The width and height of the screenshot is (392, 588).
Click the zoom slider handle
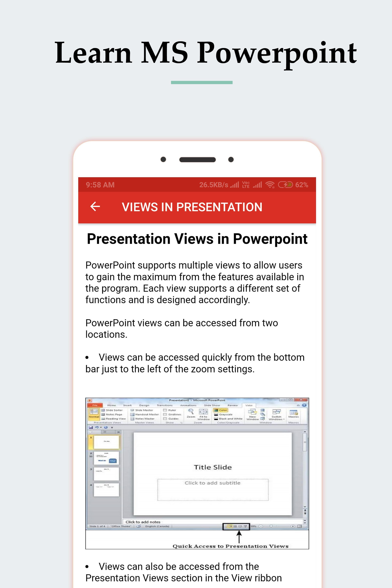click(x=271, y=526)
